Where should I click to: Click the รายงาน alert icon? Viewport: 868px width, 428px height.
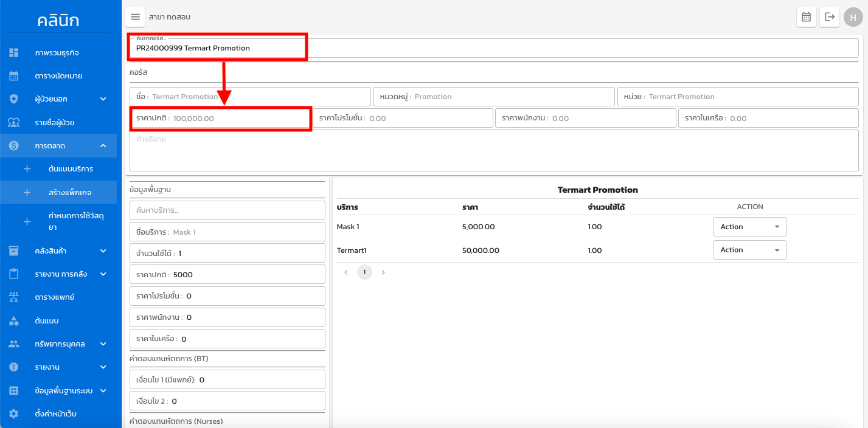[x=14, y=367]
